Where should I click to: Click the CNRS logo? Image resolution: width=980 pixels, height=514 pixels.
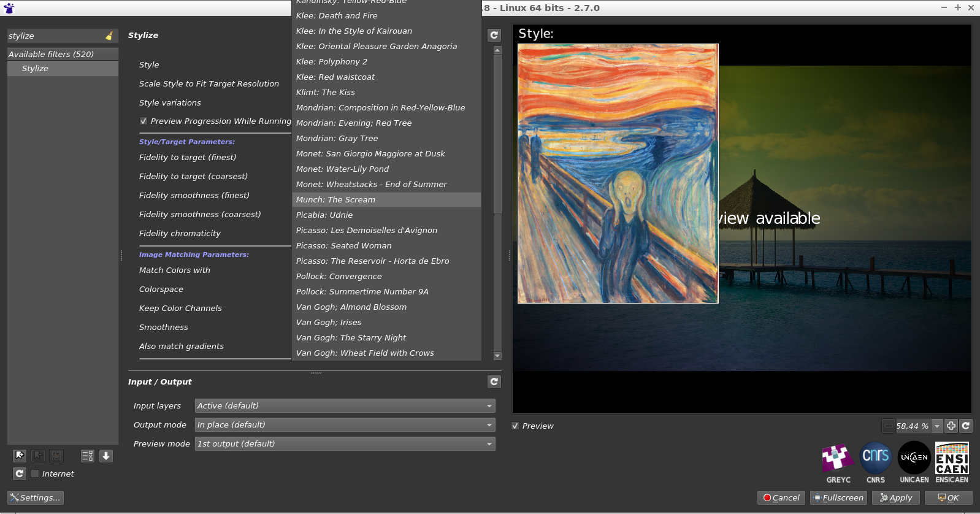coord(876,463)
